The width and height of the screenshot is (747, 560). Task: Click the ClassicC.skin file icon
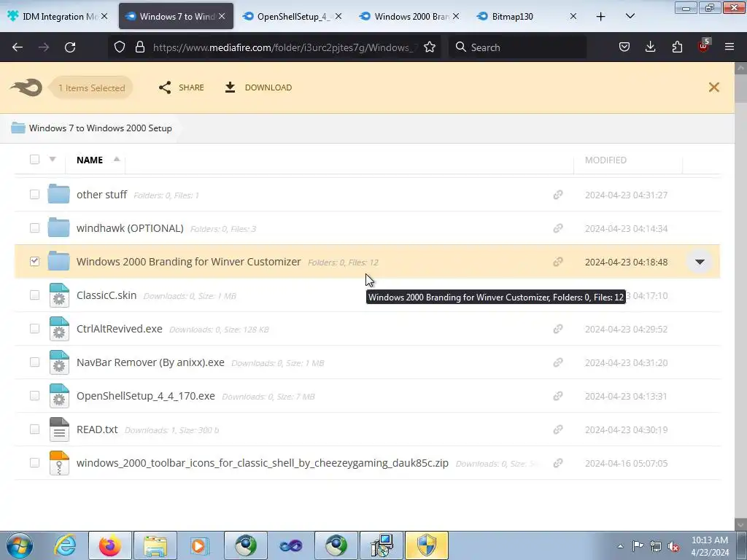(x=59, y=295)
